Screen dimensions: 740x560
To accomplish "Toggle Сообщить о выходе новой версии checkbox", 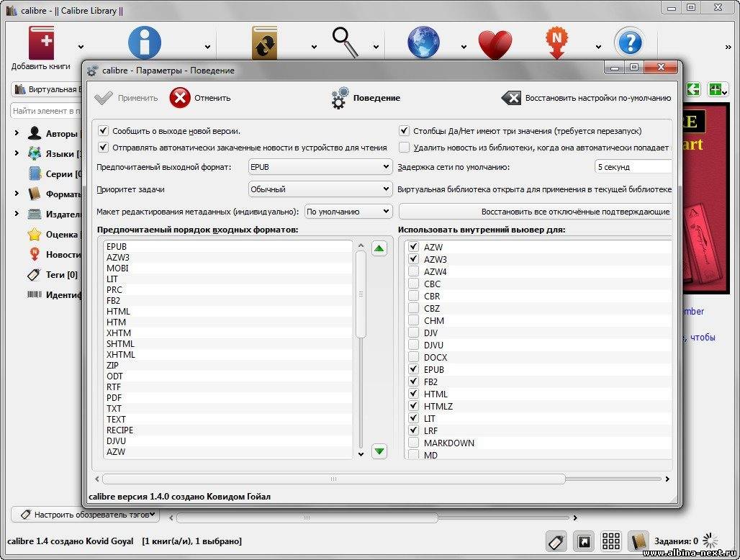I will 104,131.
